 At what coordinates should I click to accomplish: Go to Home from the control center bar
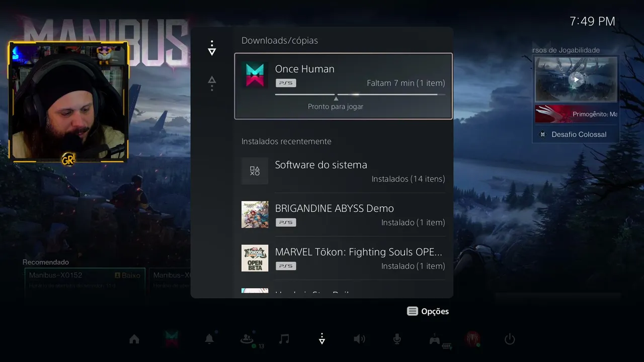click(x=134, y=339)
